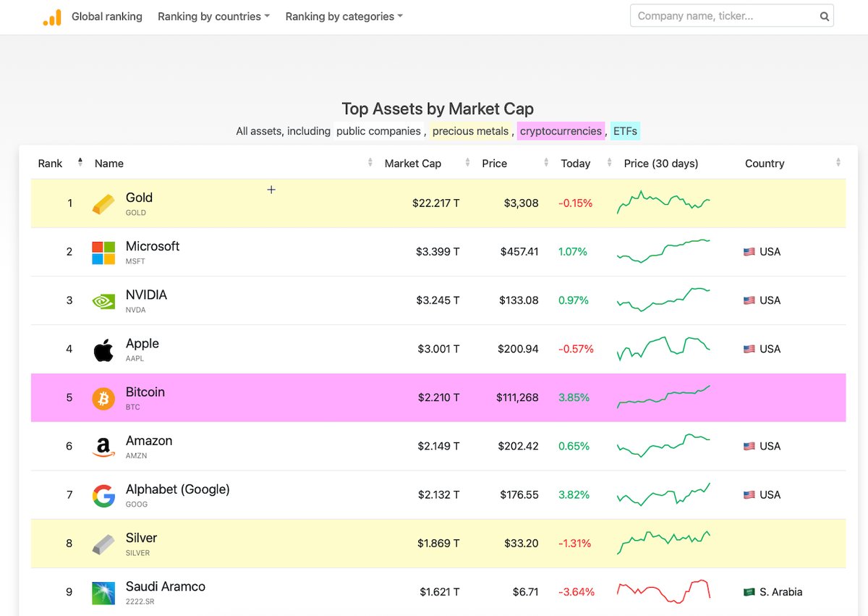The image size is (868, 616).
Task: Open the Global ranking menu item
Action: click(107, 16)
